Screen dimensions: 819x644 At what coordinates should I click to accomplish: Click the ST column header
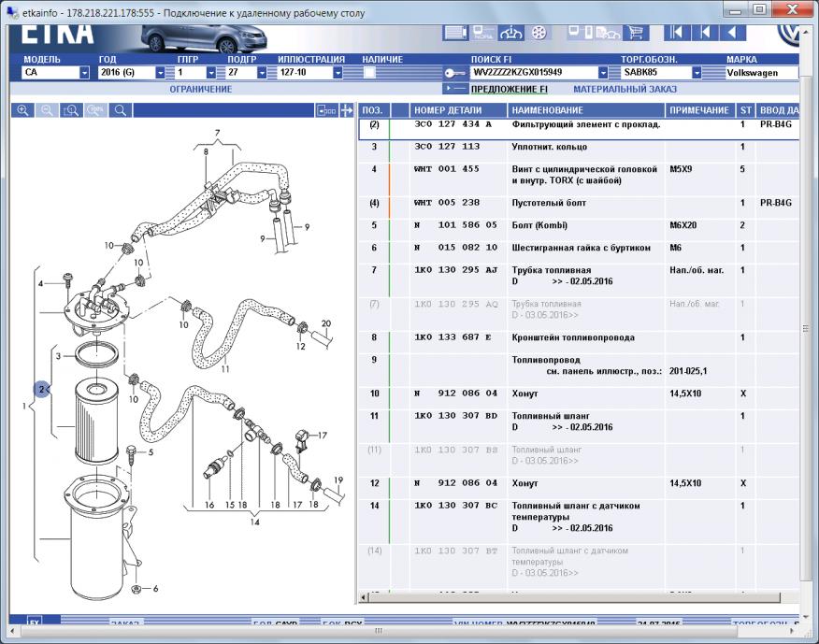(745, 110)
